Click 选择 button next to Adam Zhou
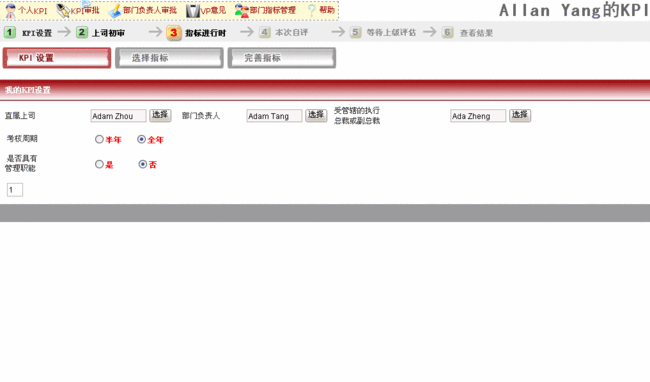 pyautogui.click(x=160, y=115)
